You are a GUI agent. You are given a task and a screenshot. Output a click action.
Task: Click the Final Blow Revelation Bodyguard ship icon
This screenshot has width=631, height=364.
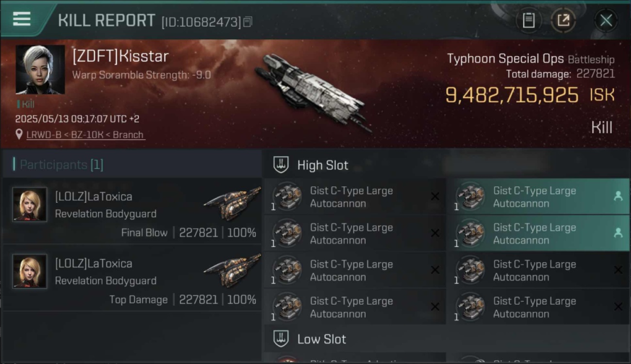click(232, 204)
